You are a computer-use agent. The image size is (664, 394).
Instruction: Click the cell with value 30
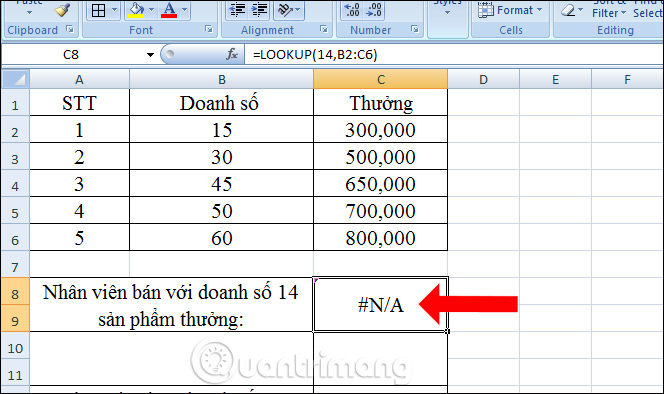click(221, 156)
